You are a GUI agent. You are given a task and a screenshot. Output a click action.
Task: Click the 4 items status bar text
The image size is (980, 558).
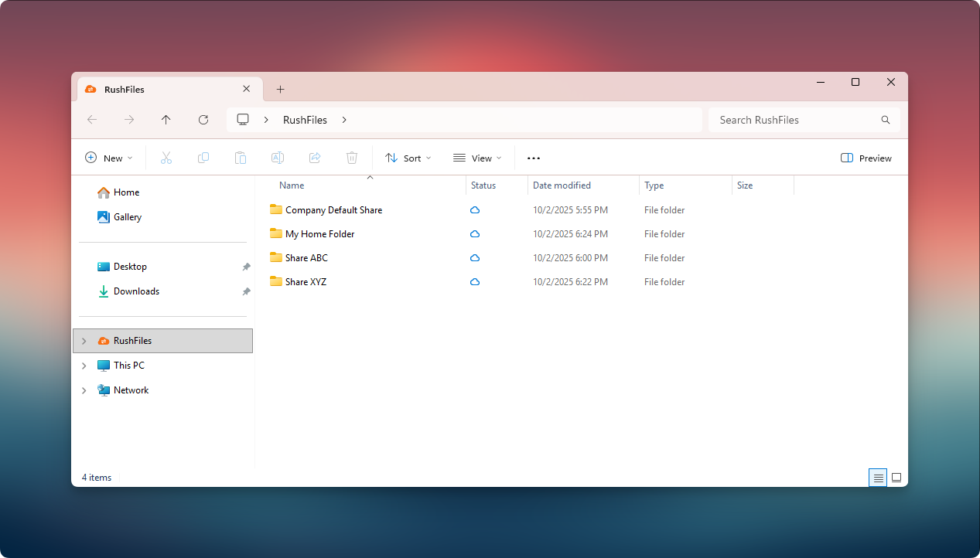(x=97, y=478)
